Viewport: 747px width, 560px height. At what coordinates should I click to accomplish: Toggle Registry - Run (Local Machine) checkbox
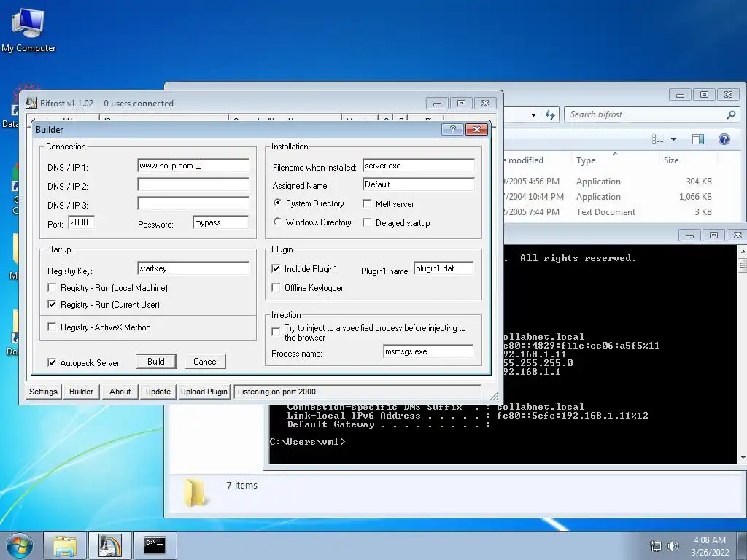[52, 287]
